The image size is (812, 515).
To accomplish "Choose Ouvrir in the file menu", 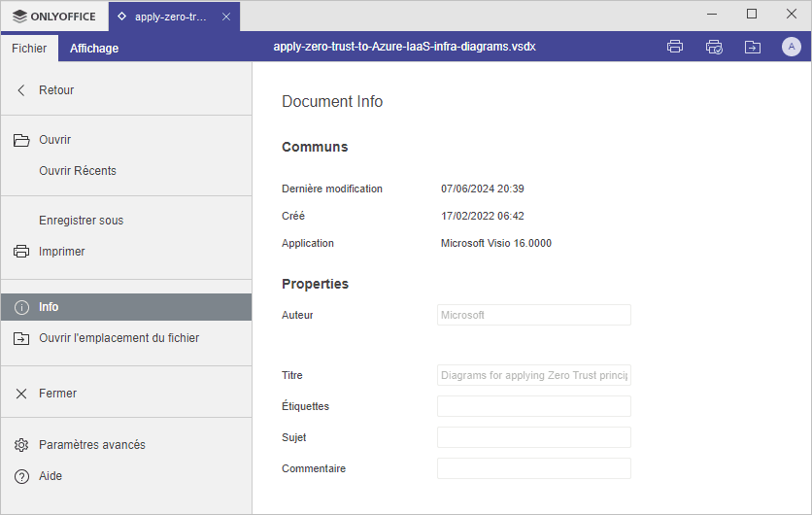I will 126,140.
